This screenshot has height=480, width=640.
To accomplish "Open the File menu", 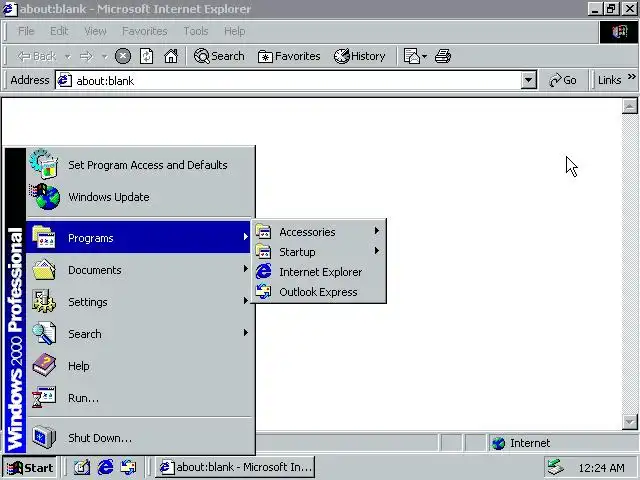I will click(26, 31).
